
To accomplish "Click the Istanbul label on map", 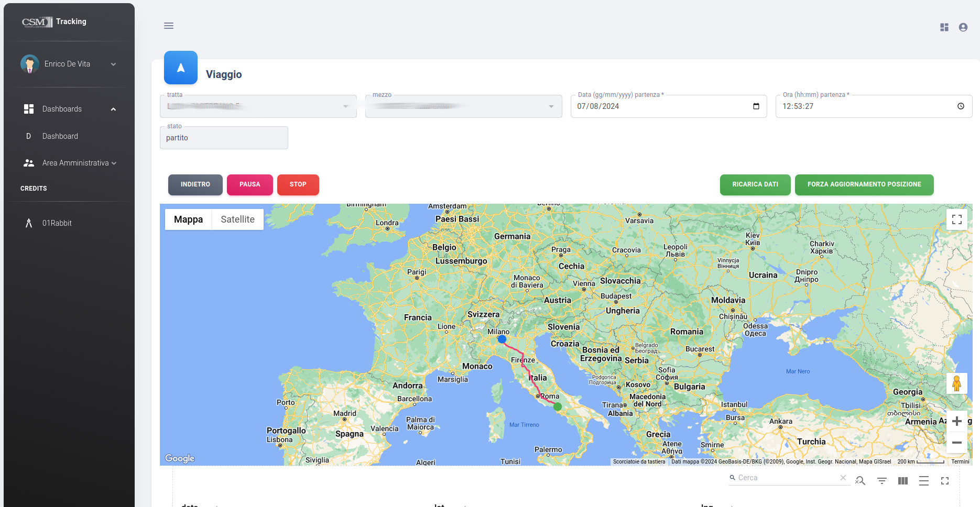I will (x=734, y=404).
